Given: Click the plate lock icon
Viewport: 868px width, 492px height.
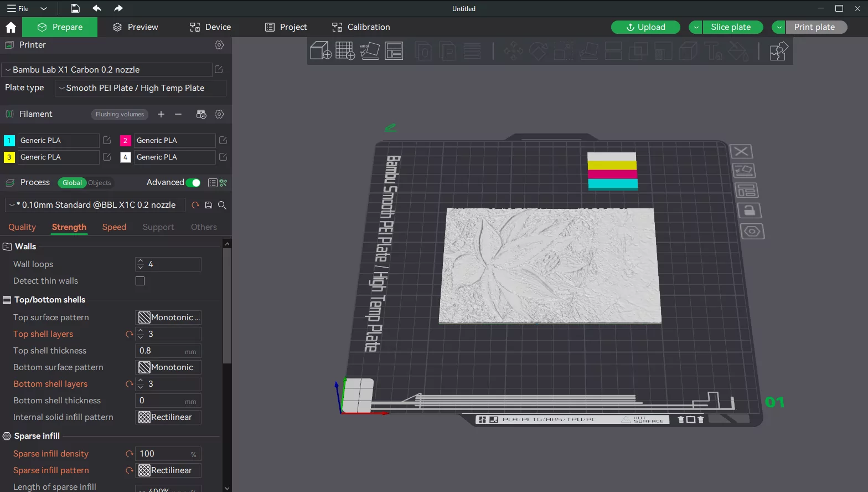Looking at the screenshot, I should click(x=749, y=211).
